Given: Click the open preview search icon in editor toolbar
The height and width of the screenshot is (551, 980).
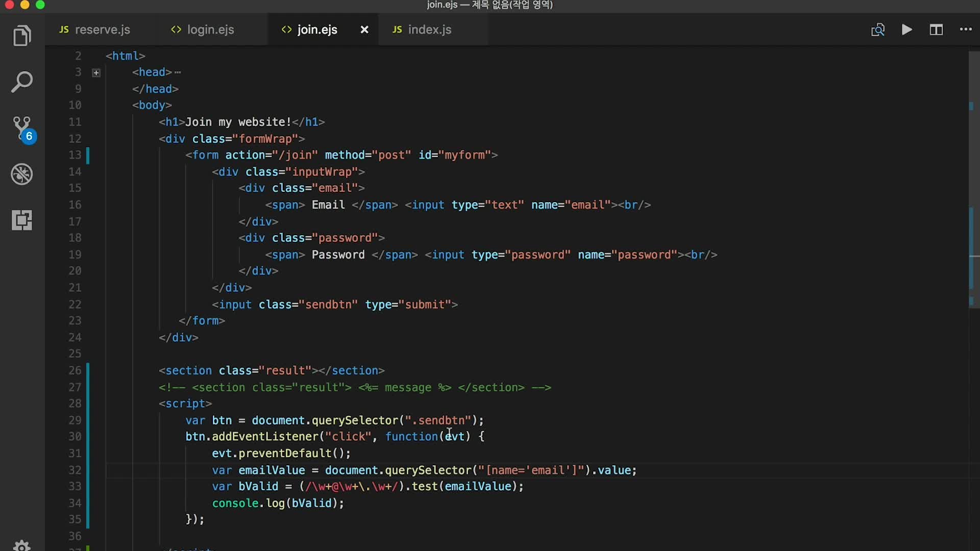Looking at the screenshot, I should point(878,30).
